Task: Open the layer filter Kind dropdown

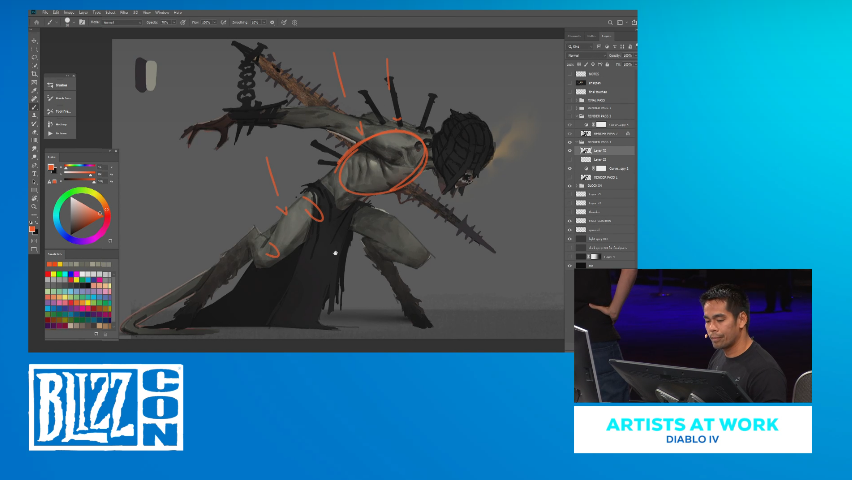Action: [x=580, y=47]
